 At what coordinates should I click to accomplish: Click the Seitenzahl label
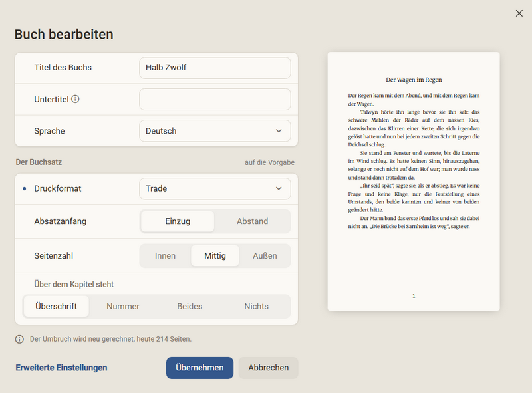pos(54,256)
